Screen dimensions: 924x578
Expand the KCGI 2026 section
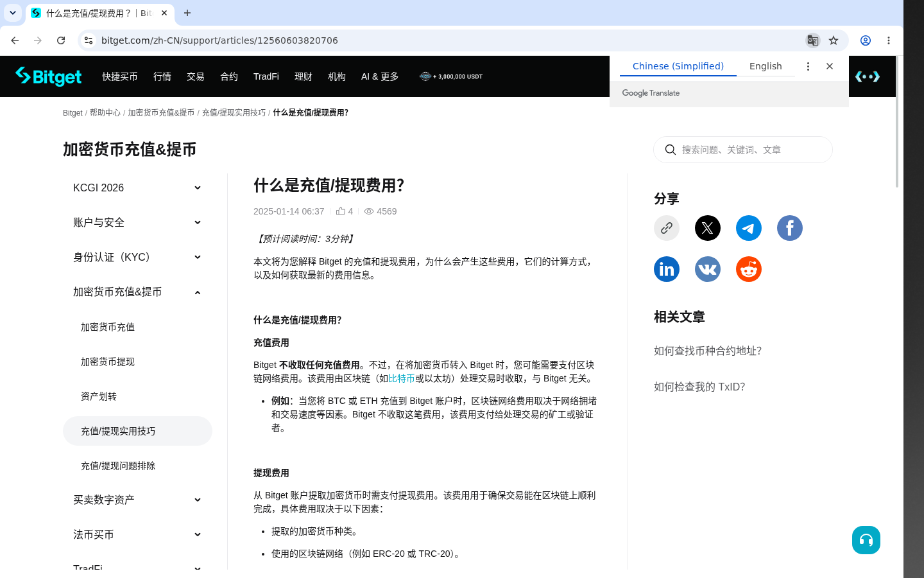[x=137, y=188]
